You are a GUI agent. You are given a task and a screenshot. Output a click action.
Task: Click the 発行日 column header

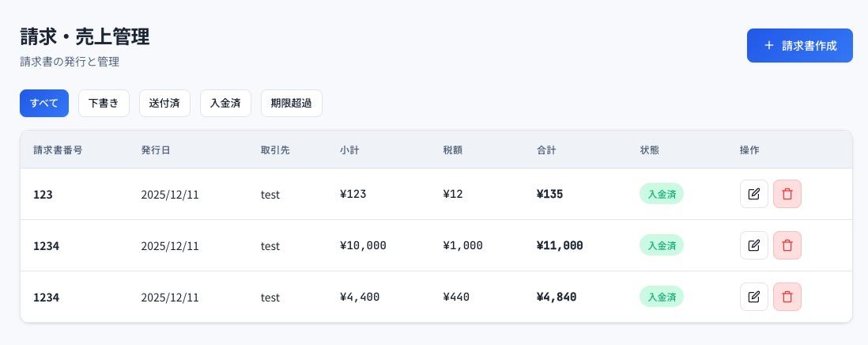(x=156, y=150)
